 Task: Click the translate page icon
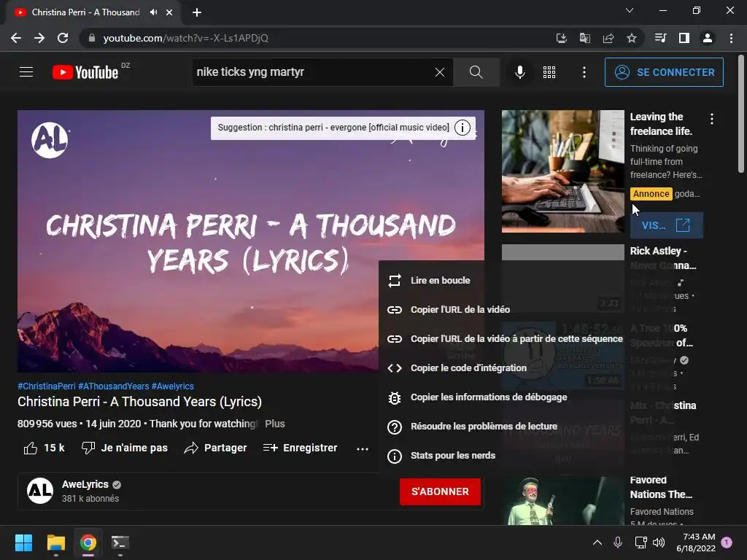[x=585, y=38]
